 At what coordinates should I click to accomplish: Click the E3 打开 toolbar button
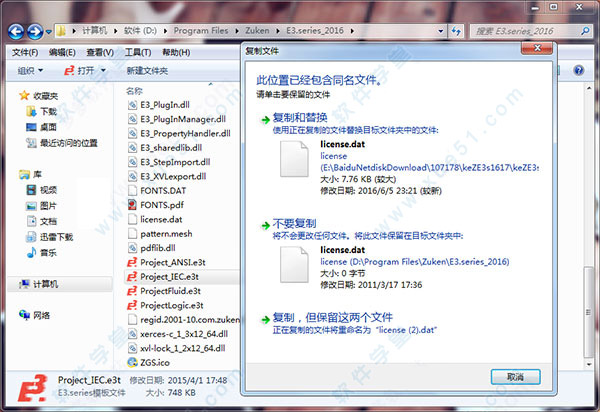pos(79,70)
